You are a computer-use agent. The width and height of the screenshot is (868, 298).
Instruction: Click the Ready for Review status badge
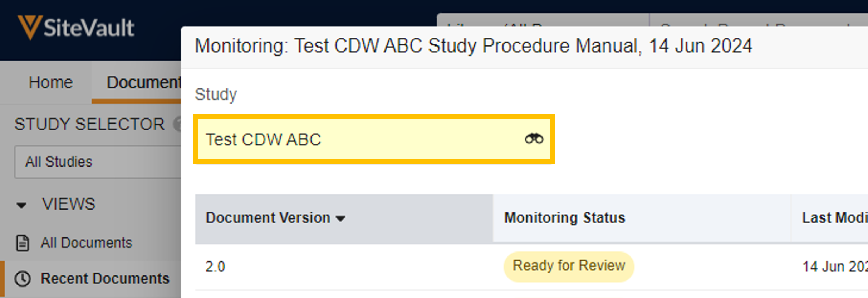[x=569, y=266]
